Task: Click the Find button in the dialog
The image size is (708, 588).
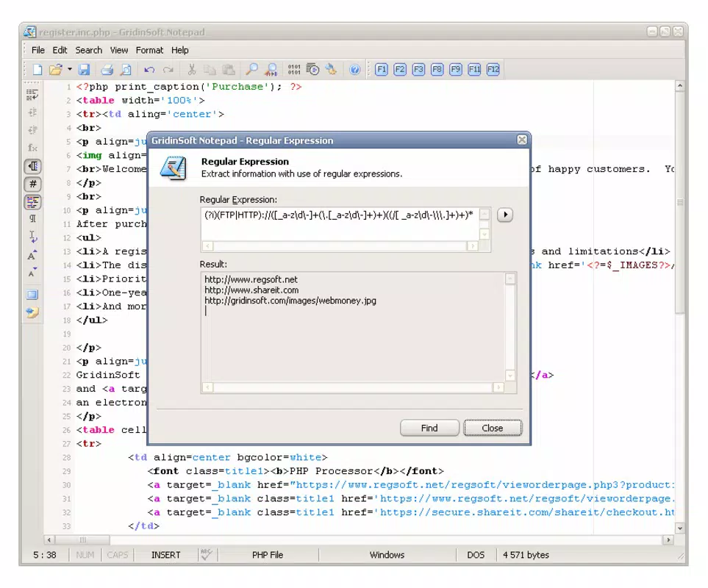Action: coord(429,428)
